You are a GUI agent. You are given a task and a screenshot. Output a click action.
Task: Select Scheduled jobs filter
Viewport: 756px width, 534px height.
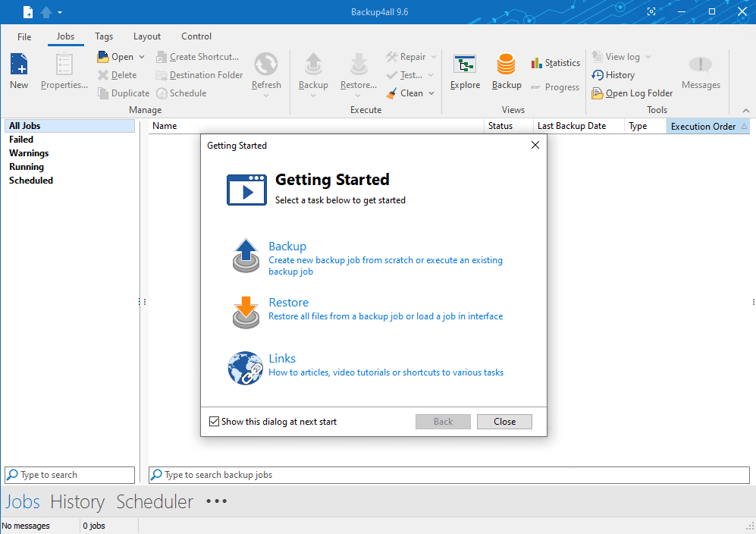pyautogui.click(x=31, y=181)
